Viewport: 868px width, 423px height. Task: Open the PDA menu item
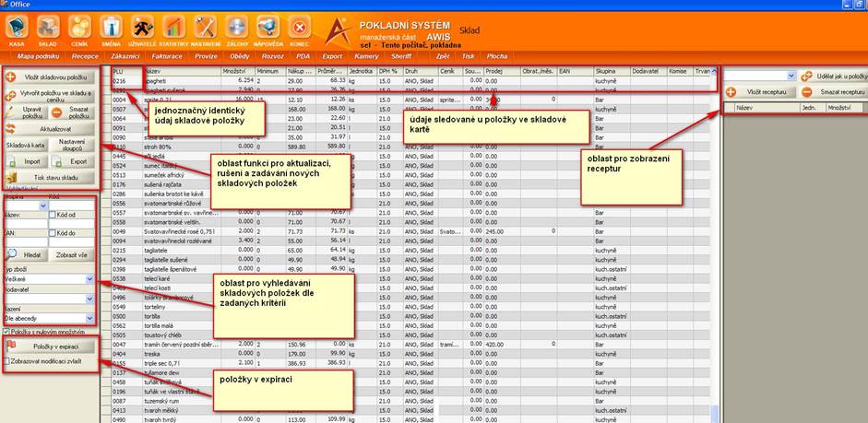click(303, 56)
